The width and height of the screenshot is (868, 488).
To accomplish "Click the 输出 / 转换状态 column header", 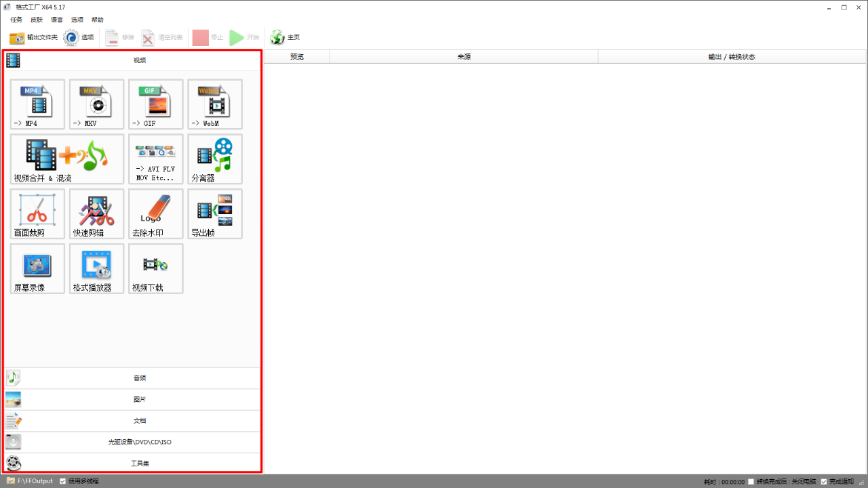I will (x=732, y=57).
